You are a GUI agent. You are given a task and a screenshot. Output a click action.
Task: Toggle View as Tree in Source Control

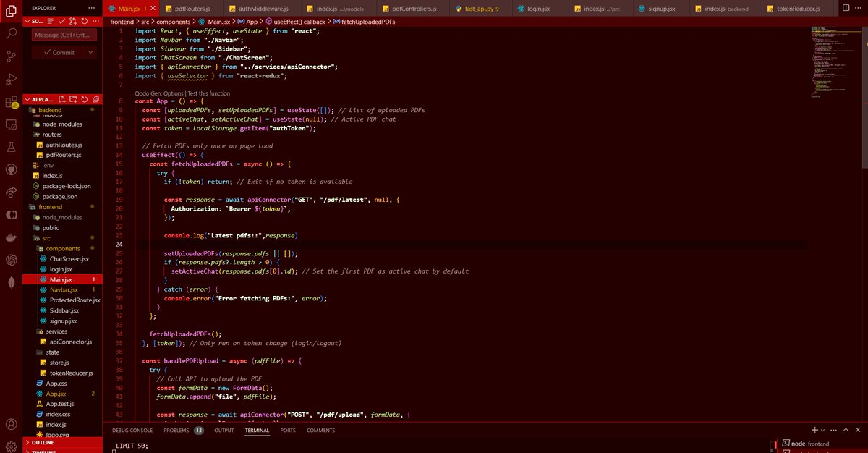50,22
